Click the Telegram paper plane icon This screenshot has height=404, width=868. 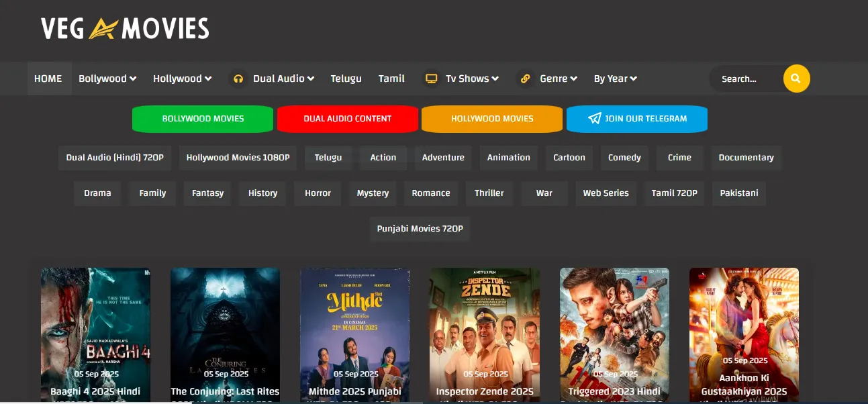coord(594,118)
